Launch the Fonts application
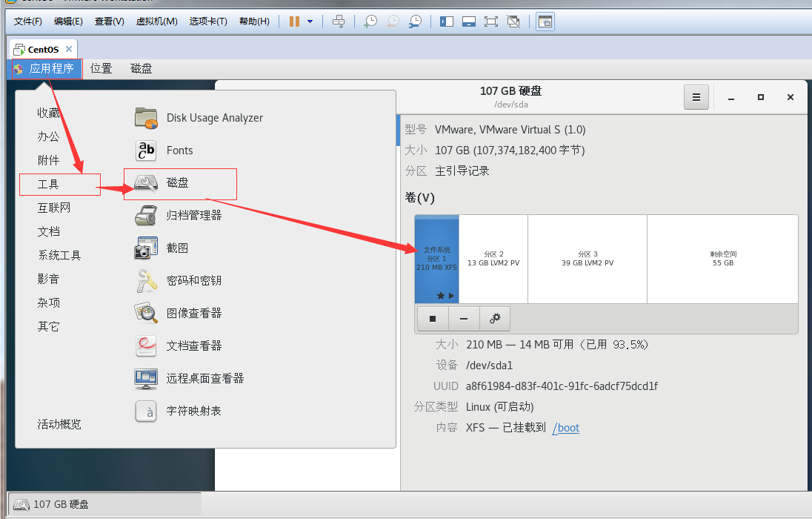 164,151
